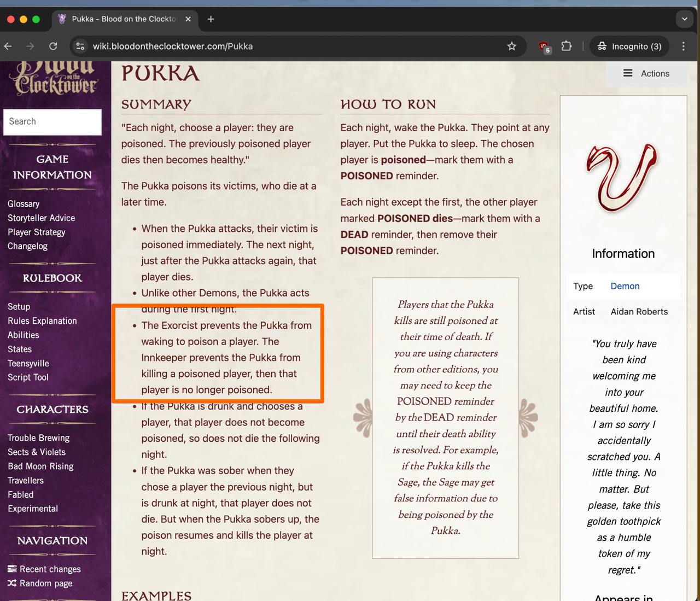Close the Pukka browser tab
Viewport: 700px width, 601px height.
188,19
